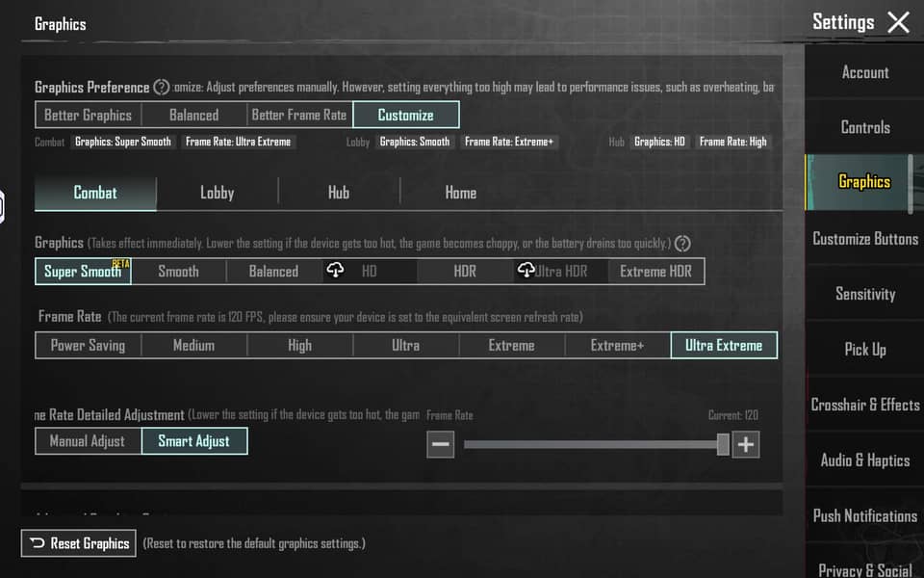Click the help icon beside Graphics Preference
This screenshot has height=578, width=924.
click(162, 87)
